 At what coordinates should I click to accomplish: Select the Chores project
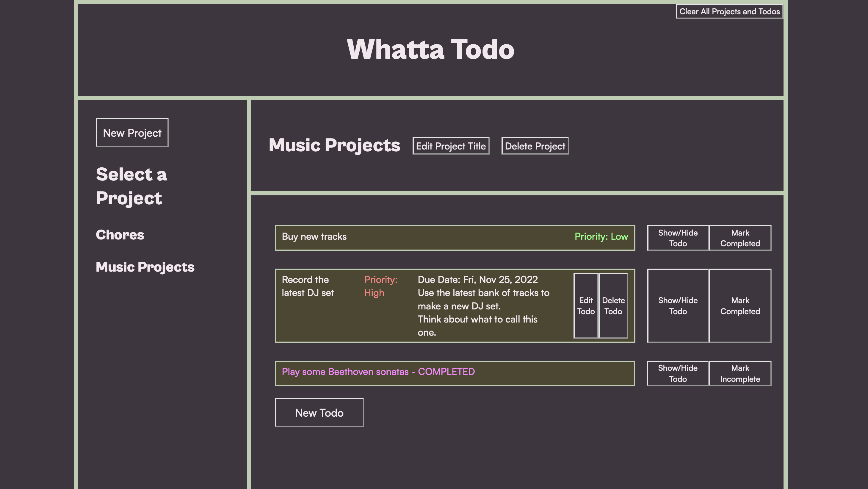(120, 234)
